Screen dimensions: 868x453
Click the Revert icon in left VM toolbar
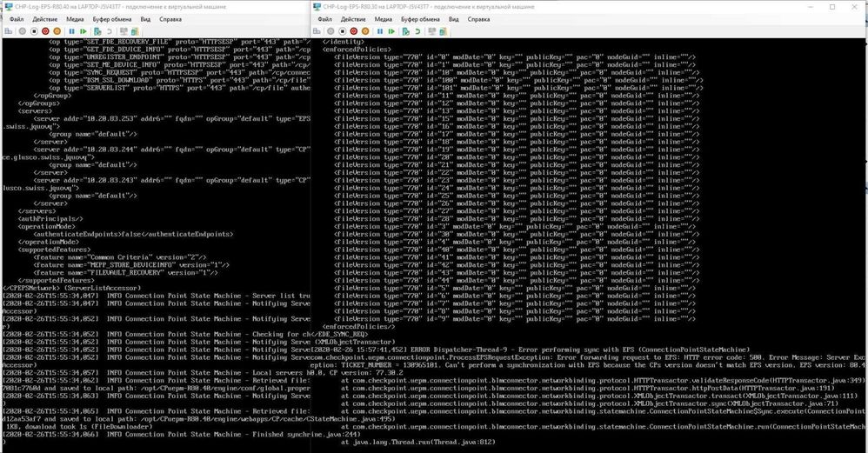pyautogui.click(x=107, y=30)
